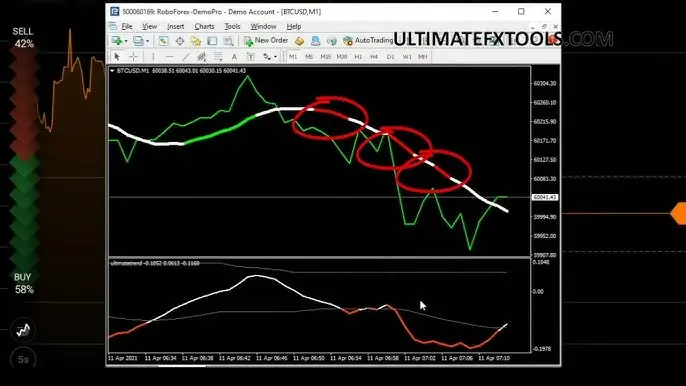Open the File menu
The height and width of the screenshot is (386, 686).
127,26
